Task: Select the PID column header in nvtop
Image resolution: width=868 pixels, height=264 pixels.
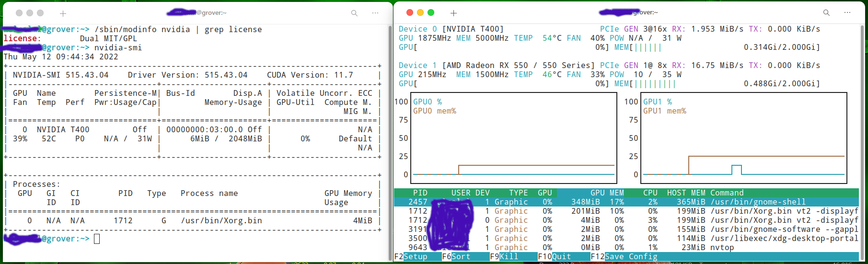Action: (x=420, y=193)
